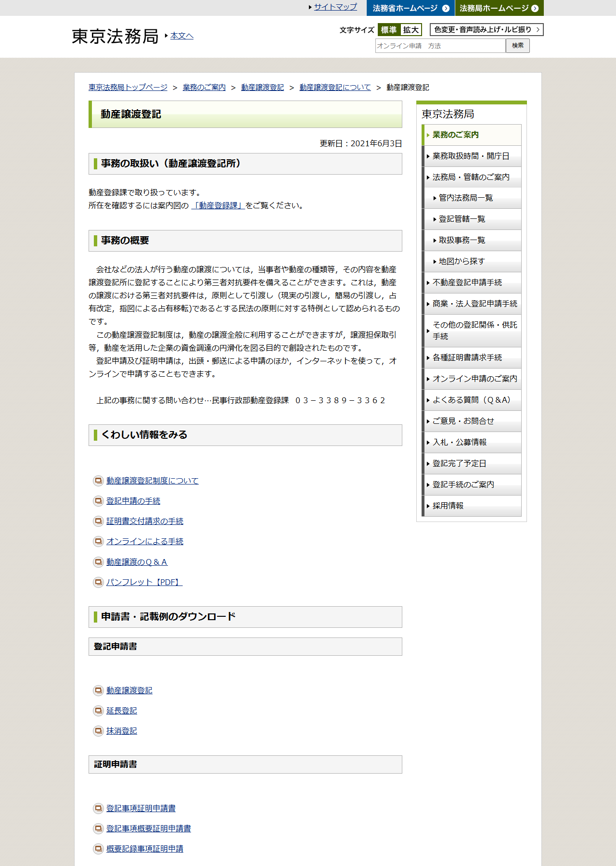The width and height of the screenshot is (616, 866).
Task: Click the icon beside 動産譲渡登記制度について
Action: [98, 481]
